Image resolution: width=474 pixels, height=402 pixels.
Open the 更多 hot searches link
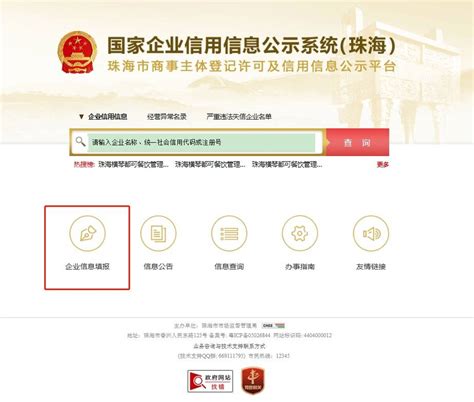pyautogui.click(x=383, y=165)
